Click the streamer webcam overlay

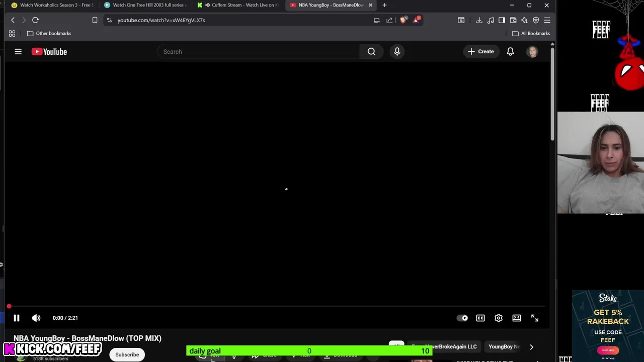[x=601, y=163]
